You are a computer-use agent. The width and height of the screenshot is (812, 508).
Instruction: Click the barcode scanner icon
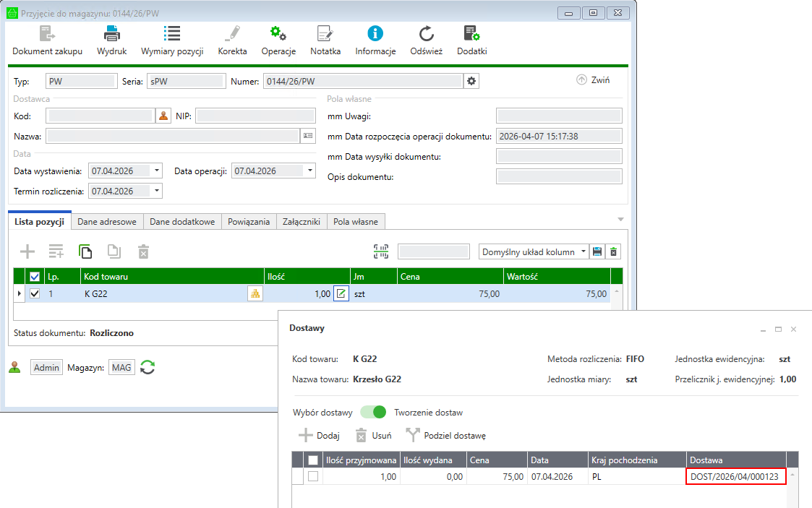pos(381,252)
